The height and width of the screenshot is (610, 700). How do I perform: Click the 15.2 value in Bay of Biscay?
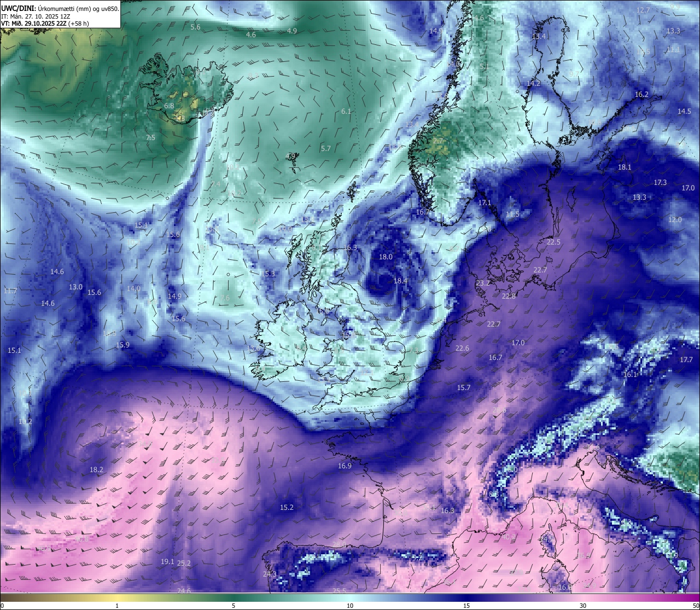pos(287,508)
